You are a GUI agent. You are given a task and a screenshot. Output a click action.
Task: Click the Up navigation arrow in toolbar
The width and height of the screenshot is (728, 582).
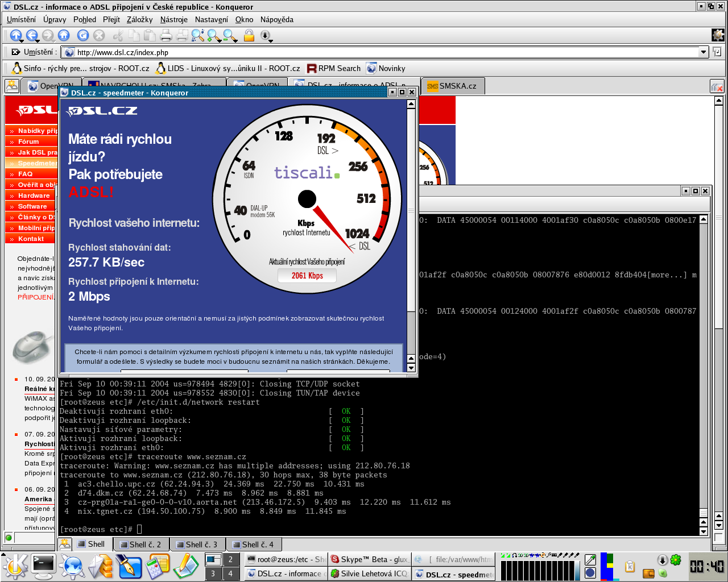15,35
